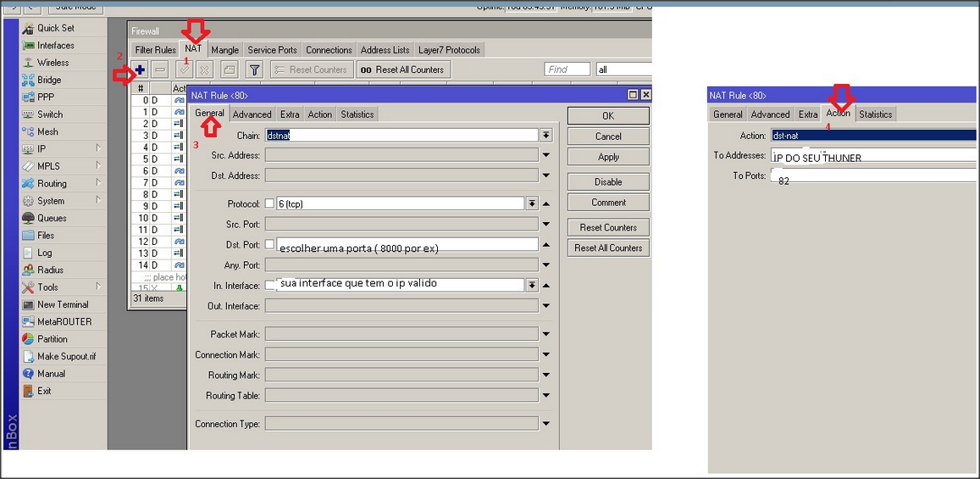Screen dimensions: 980x479
Task: Toggle the In. Interface negation checkbox
Action: [269, 285]
